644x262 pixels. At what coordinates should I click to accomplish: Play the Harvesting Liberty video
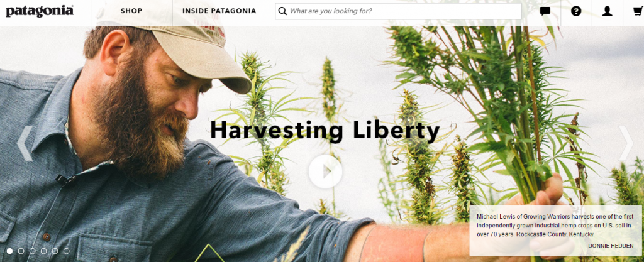[x=325, y=172]
